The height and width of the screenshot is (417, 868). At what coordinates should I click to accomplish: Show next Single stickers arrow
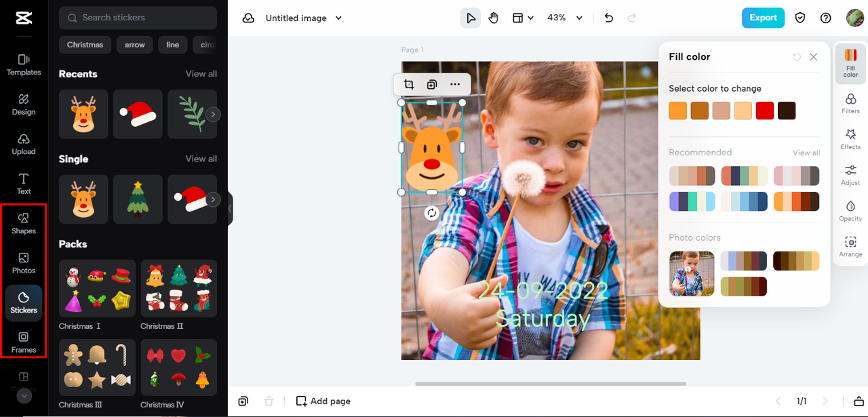tap(213, 199)
